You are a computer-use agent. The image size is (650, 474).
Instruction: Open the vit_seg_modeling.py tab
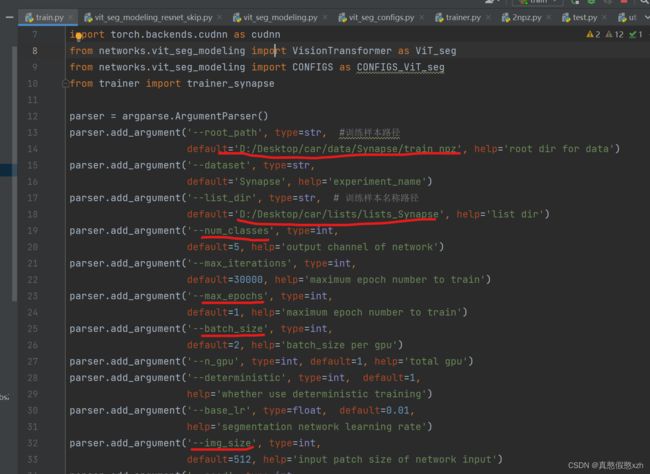pyautogui.click(x=275, y=17)
